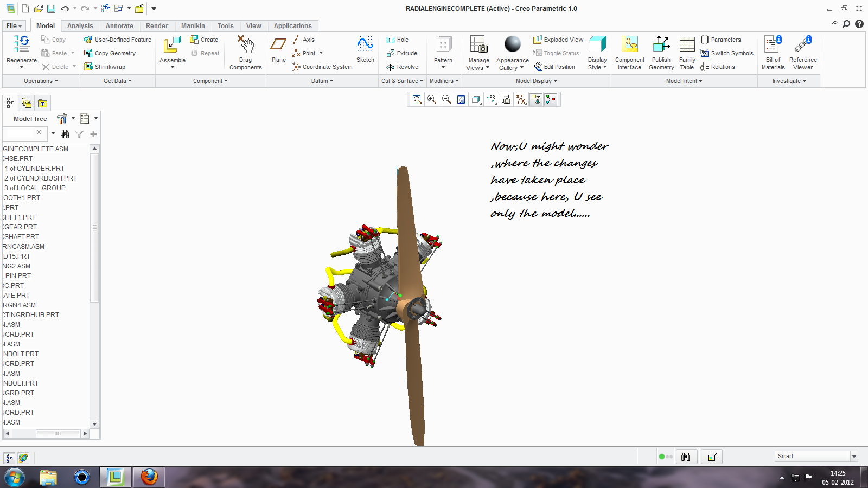Click the Revolve tool

pos(403,67)
